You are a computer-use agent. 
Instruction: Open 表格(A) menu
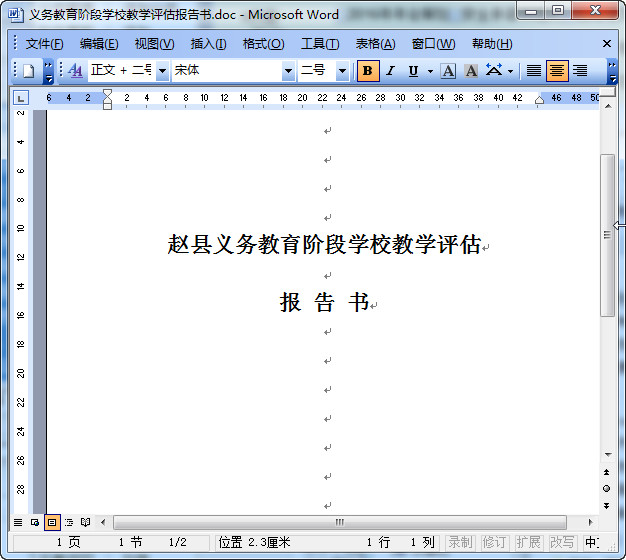tap(375, 44)
